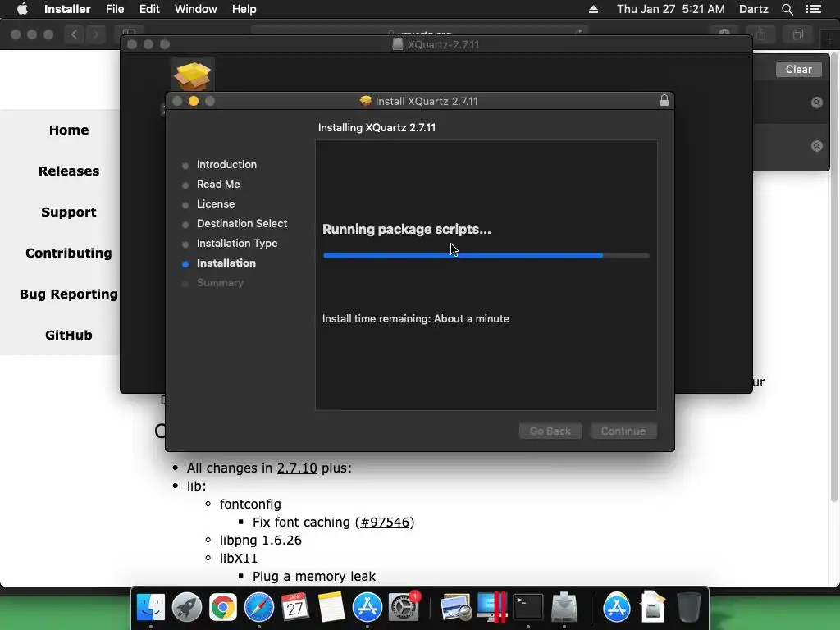Click Safari downloads icon in toolbar

tap(724, 34)
